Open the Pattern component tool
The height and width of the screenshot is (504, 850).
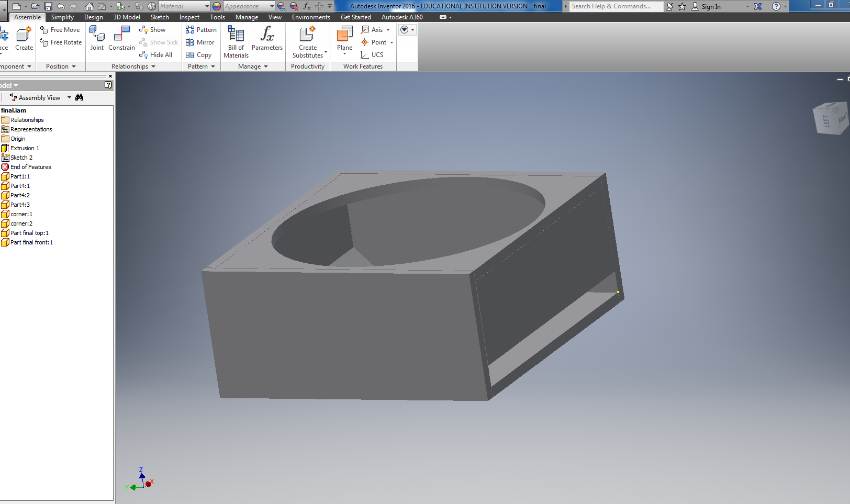click(201, 30)
